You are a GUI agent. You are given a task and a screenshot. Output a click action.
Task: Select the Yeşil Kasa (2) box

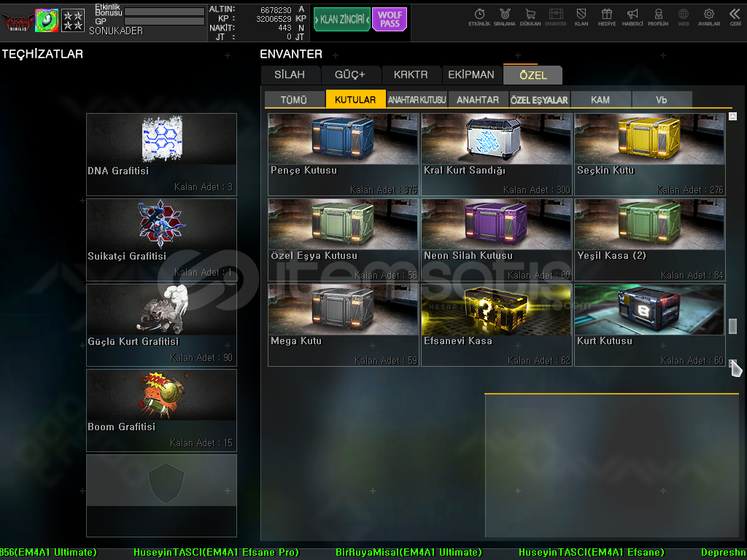pos(650,240)
